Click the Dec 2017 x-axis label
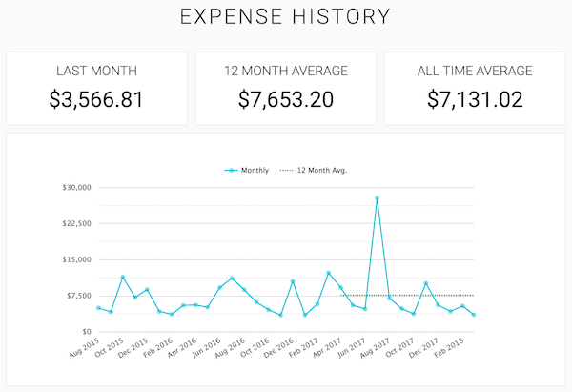The height and width of the screenshot is (392, 572). 423,348
